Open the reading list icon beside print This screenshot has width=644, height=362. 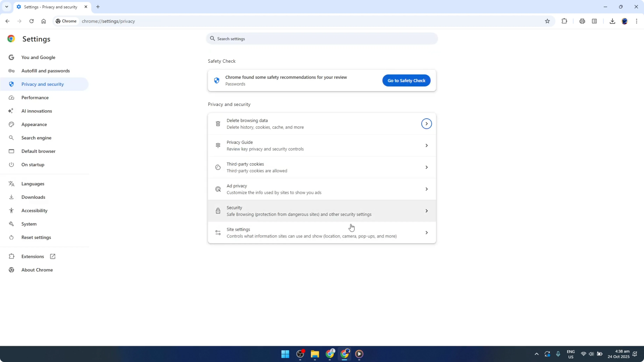594,21
